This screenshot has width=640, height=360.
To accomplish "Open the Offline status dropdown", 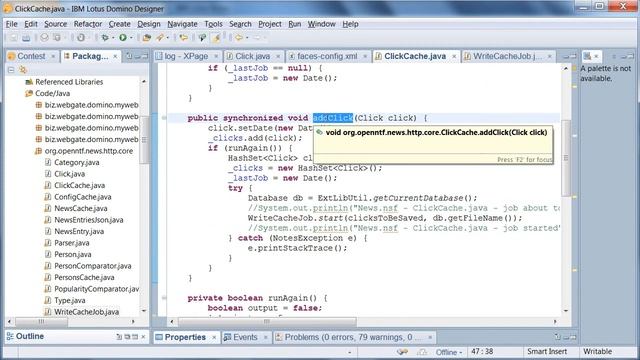I will tap(460, 352).
